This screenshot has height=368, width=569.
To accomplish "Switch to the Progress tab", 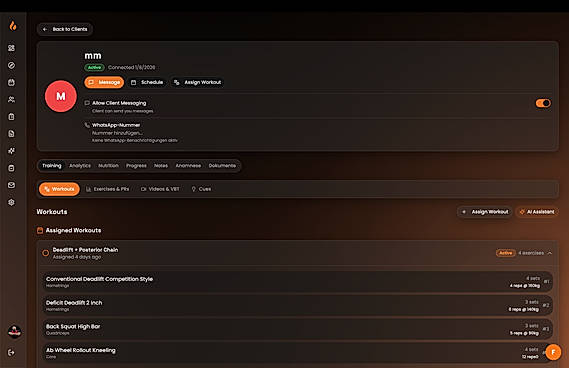I will (x=136, y=166).
